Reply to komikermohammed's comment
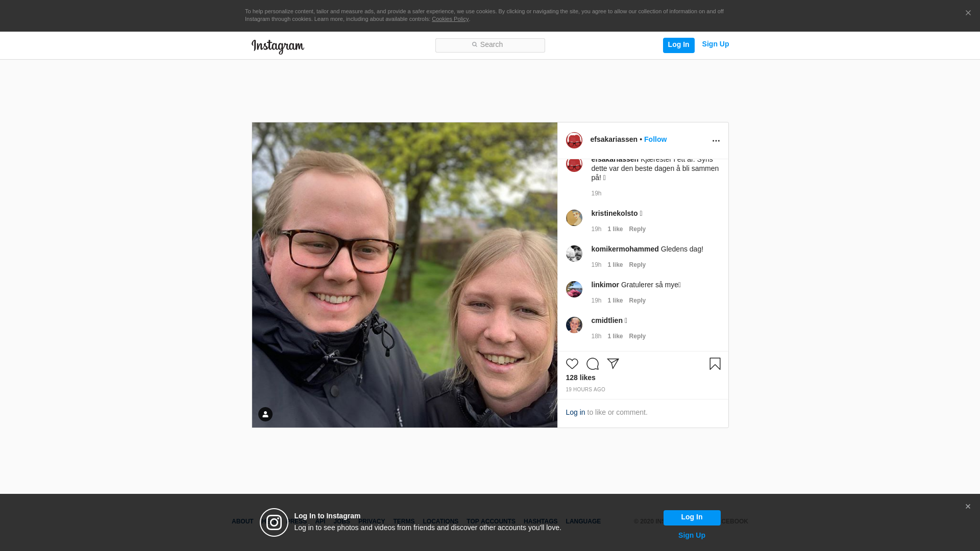 click(x=637, y=265)
